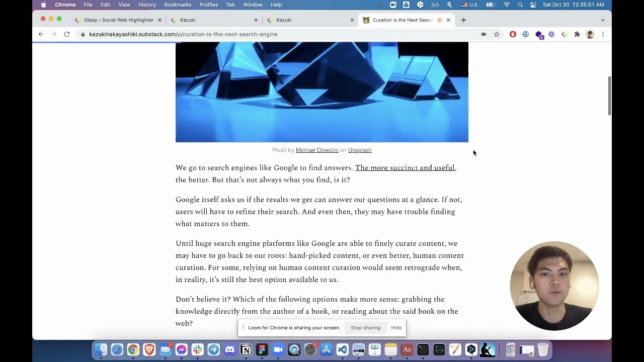Hide the Loom sharing notification banner
Screen dimensions: 644x362
[396, 327]
